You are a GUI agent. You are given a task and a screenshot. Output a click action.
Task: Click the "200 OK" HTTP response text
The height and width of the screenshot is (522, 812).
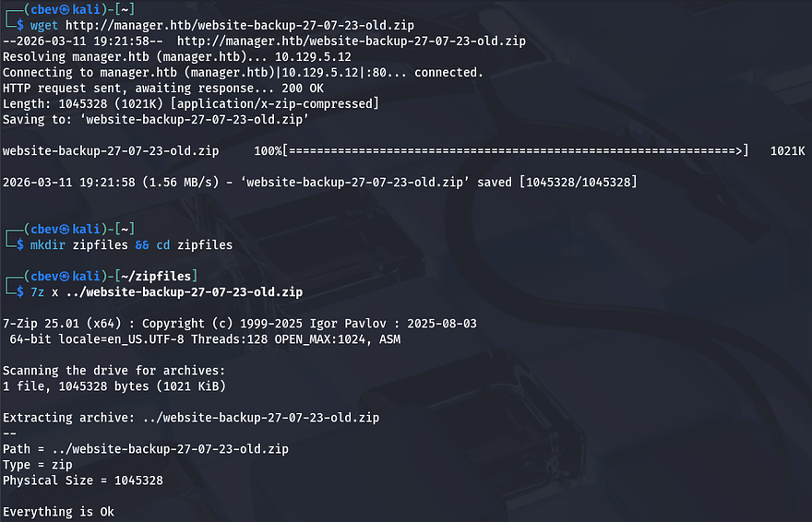point(296,88)
